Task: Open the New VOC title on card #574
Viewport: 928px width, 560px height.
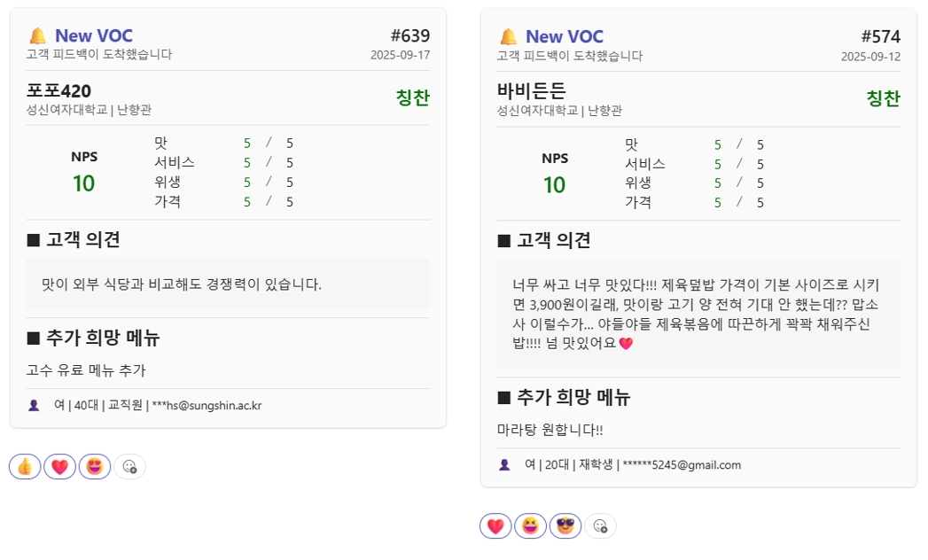Action: click(564, 36)
